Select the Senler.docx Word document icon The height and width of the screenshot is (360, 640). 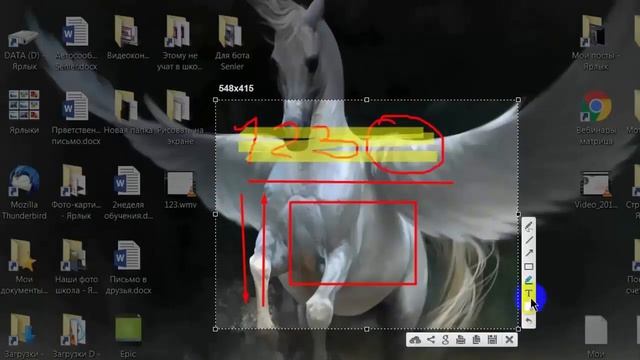point(76,44)
